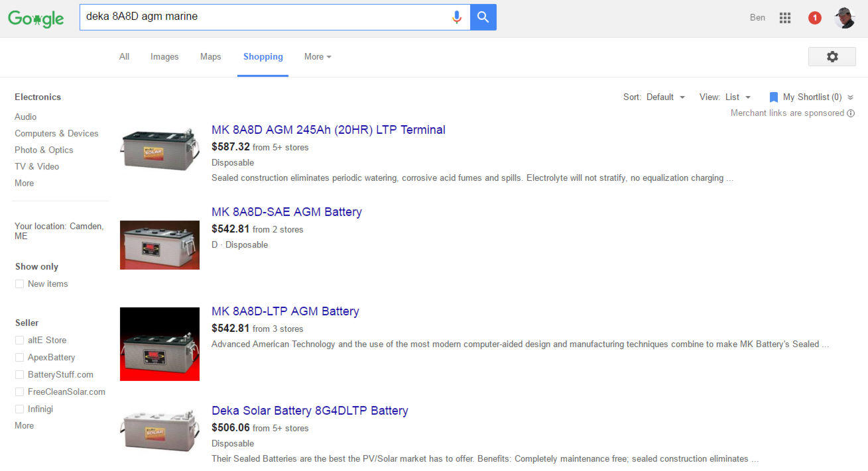This screenshot has width=868, height=471.
Task: Click thumbnail of MK 8A8D AGM 245Ah battery
Action: point(160,150)
